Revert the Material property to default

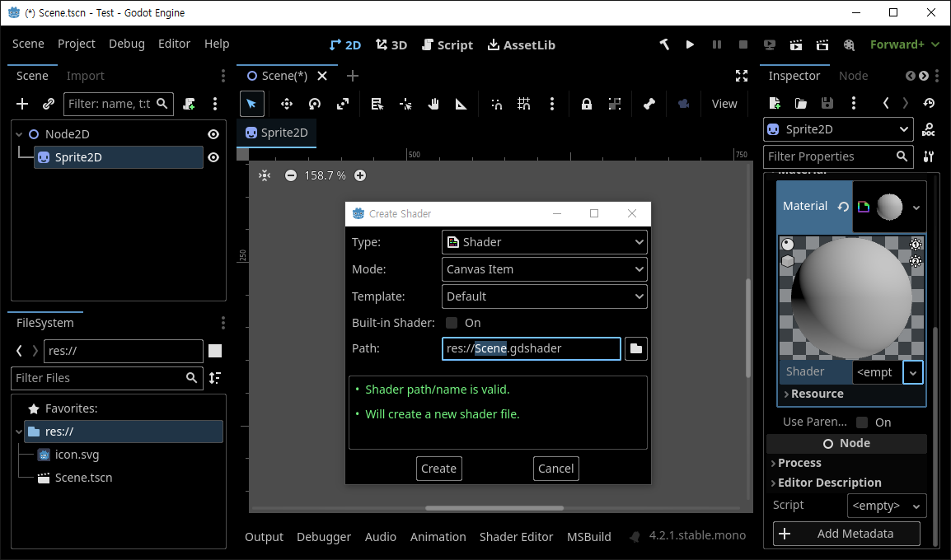point(843,207)
